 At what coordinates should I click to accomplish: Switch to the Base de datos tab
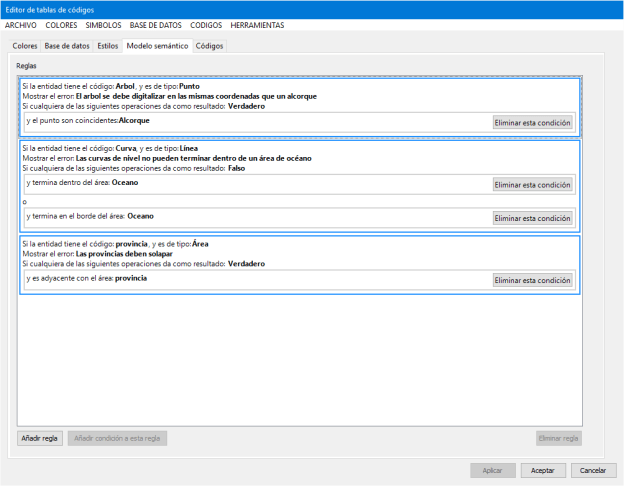pyautogui.click(x=67, y=46)
